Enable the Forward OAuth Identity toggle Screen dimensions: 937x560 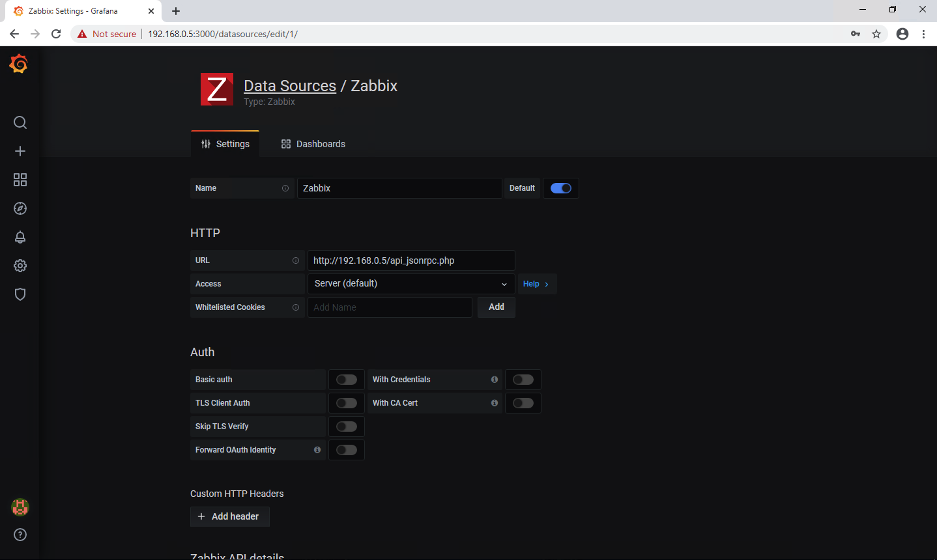[x=347, y=450]
